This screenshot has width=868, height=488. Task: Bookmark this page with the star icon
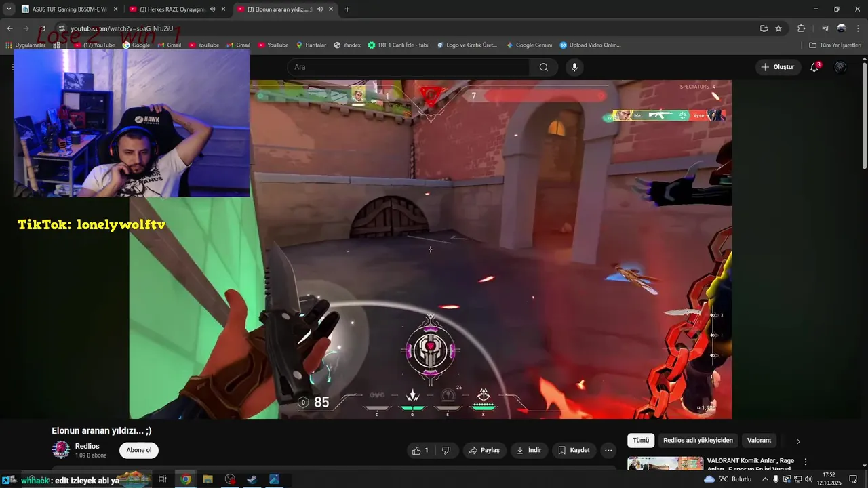pyautogui.click(x=778, y=28)
